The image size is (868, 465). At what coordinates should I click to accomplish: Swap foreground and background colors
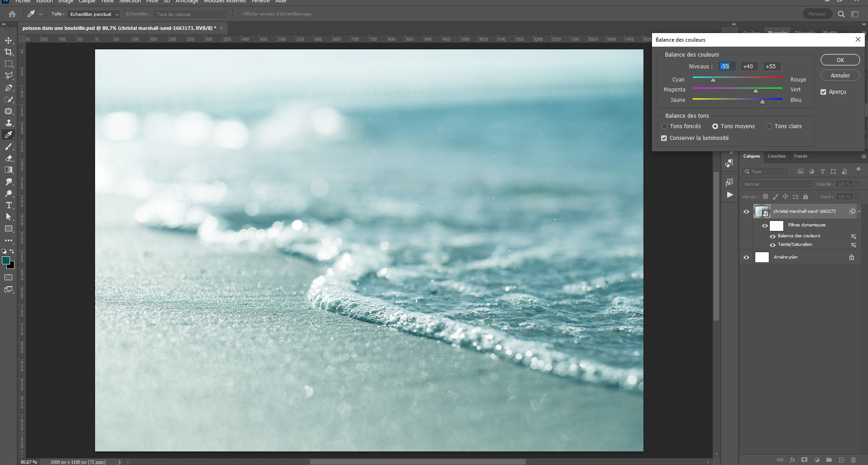(x=12, y=251)
